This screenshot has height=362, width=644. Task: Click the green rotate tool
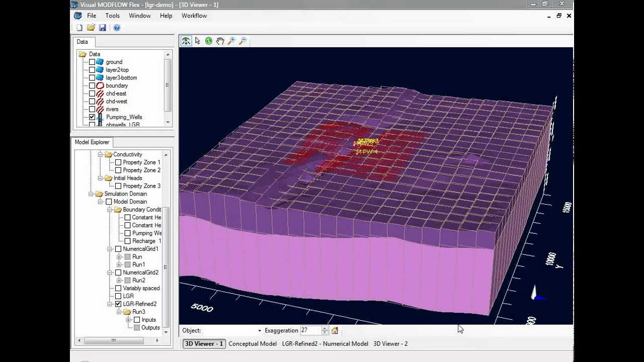coord(208,41)
